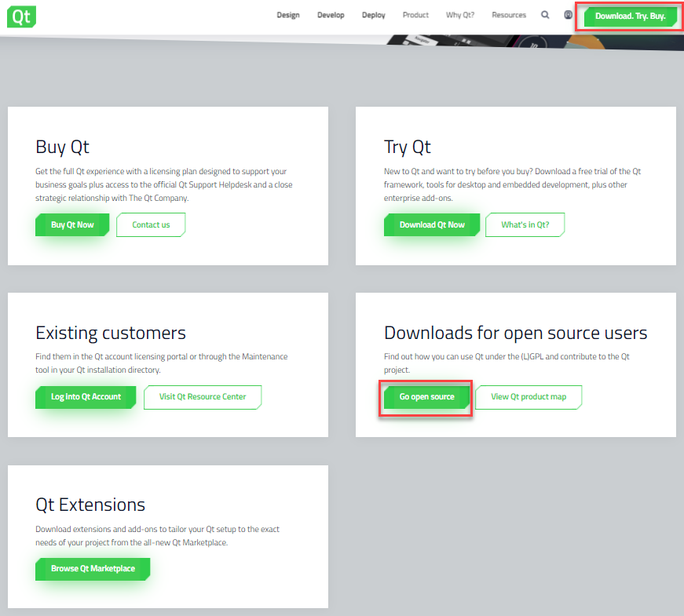Select the Existing customers heading
This screenshot has height=616, width=684.
pyautogui.click(x=111, y=333)
